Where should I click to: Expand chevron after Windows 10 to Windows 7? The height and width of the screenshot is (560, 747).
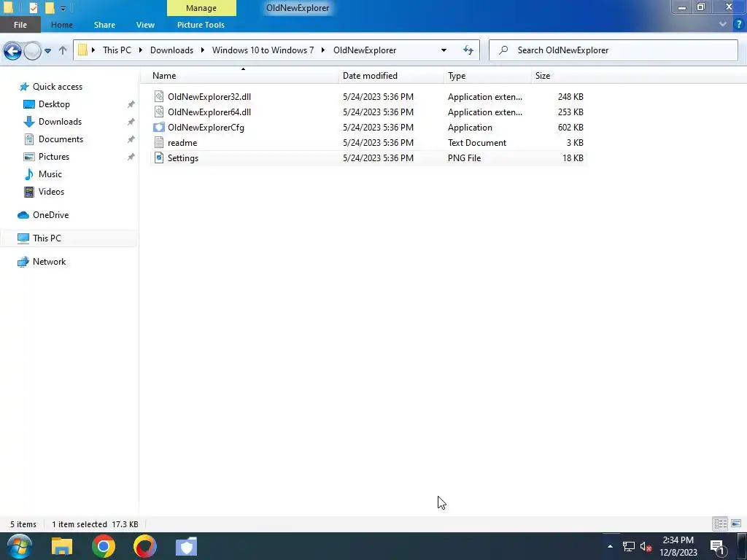tap(323, 50)
